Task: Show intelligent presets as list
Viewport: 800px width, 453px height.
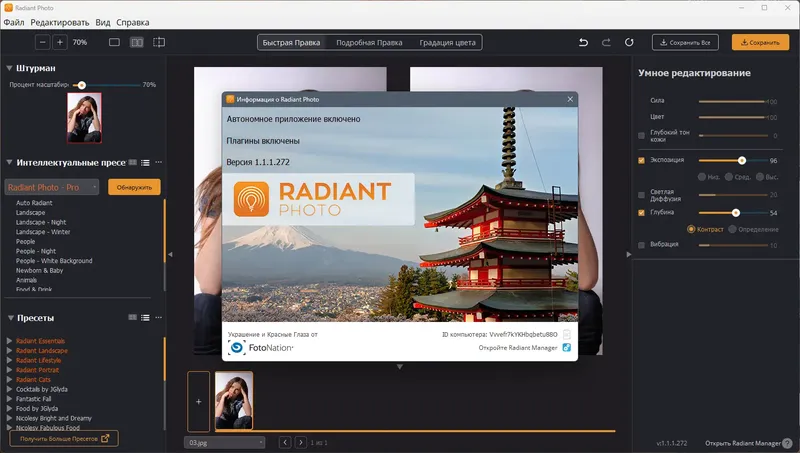Action: [x=145, y=162]
